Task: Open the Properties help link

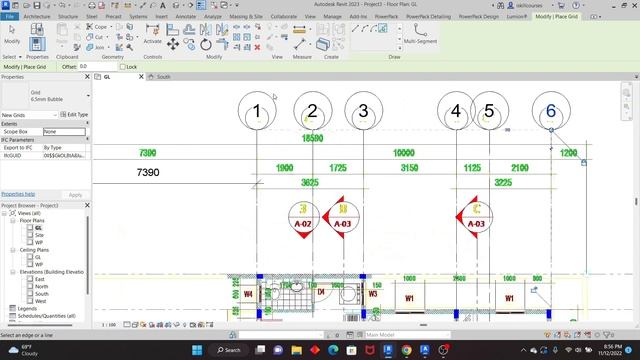Action: 18,194
